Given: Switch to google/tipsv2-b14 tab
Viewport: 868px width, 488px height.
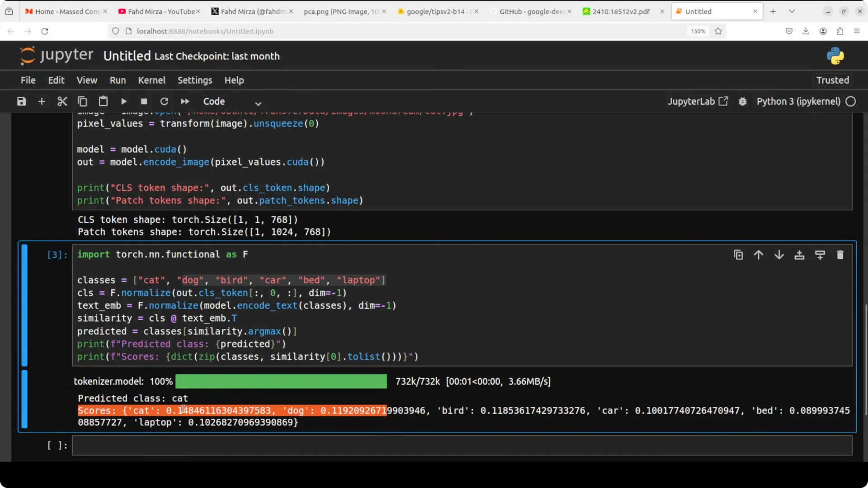Looking at the screenshot, I should pyautogui.click(x=438, y=11).
